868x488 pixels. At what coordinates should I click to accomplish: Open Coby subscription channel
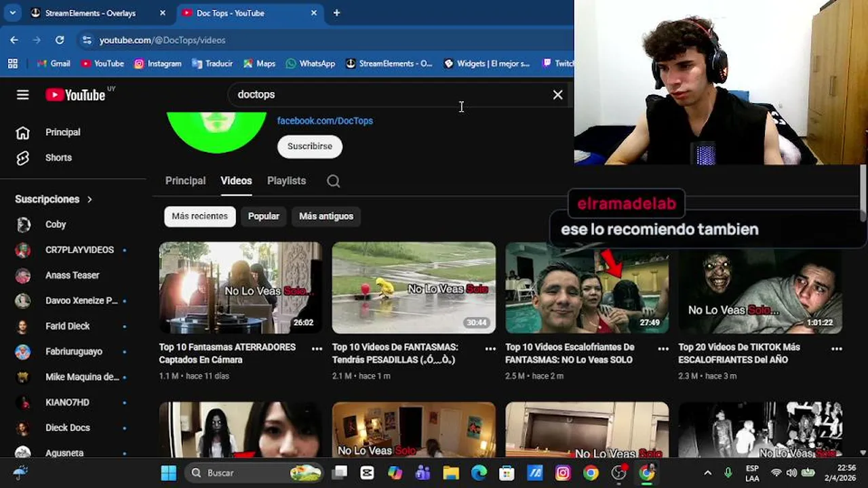coord(56,224)
